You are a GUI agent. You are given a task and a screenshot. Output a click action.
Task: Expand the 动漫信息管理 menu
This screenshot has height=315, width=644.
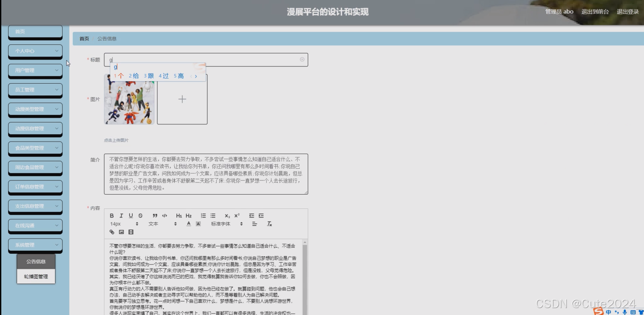pyautogui.click(x=35, y=129)
